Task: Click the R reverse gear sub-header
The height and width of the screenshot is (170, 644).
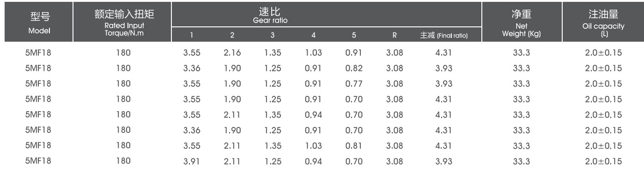Action: [394, 35]
